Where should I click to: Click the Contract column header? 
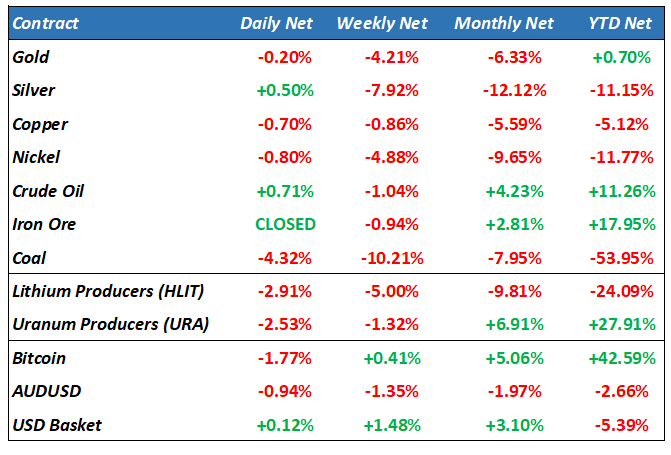click(46, 23)
